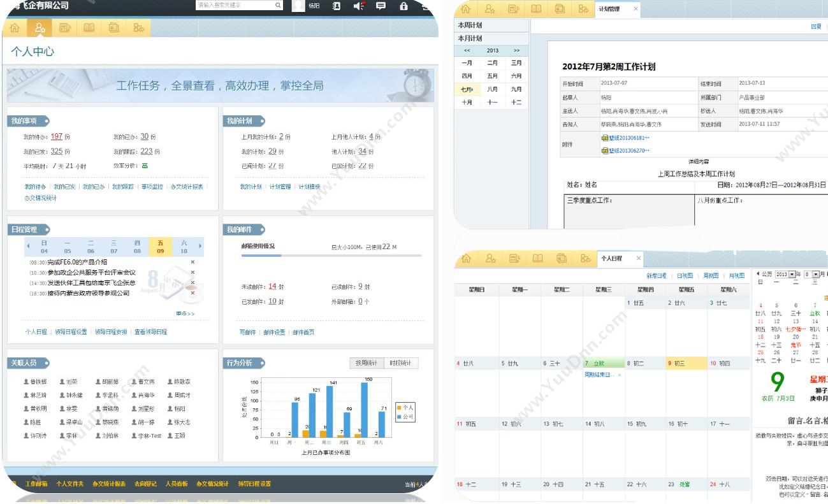The height and width of the screenshot is (504, 828).
Task: Click 写邮件 to compose mail
Action: (247, 332)
